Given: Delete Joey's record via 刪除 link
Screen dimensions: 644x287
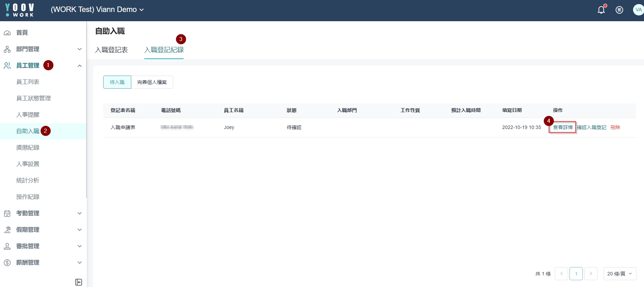Looking at the screenshot, I should [615, 127].
